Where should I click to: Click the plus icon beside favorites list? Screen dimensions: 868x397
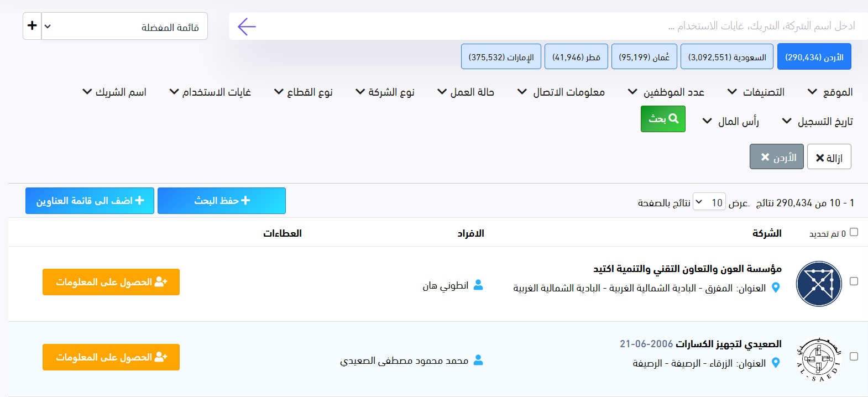click(32, 26)
